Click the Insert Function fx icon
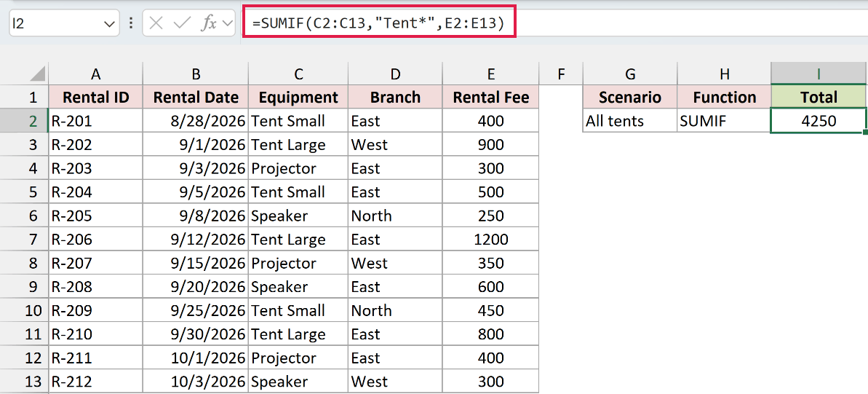This screenshot has width=868, height=394. [208, 23]
